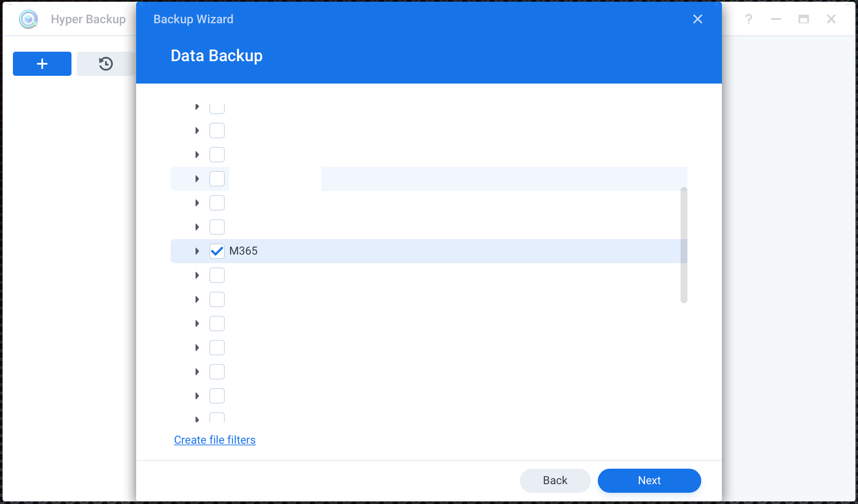Minimize the Hyper Backup window
The image size is (858, 504).
[x=776, y=19]
